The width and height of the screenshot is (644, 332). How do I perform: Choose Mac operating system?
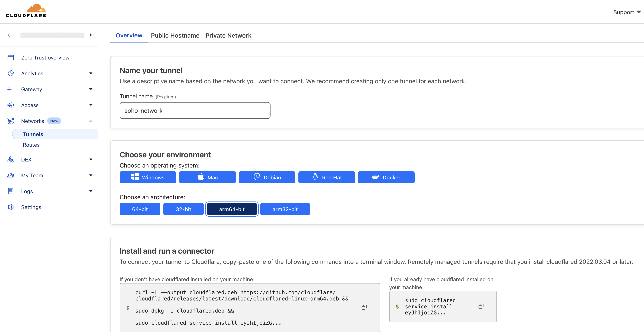[x=207, y=177]
